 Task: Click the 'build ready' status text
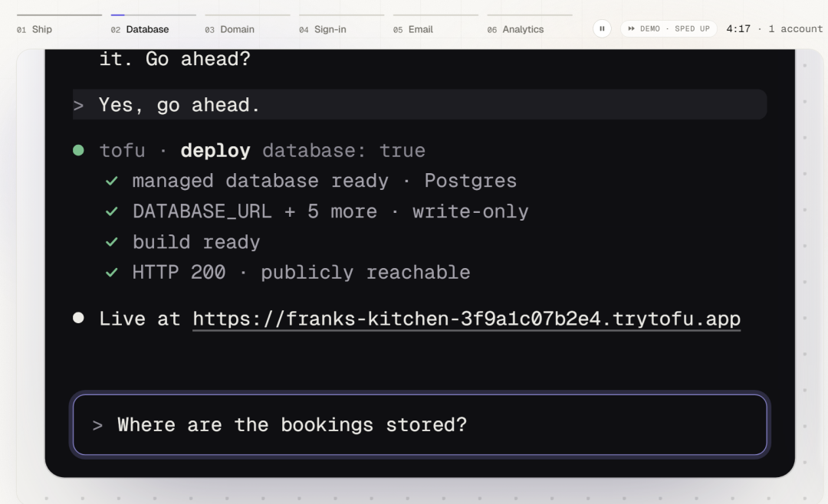click(x=196, y=242)
